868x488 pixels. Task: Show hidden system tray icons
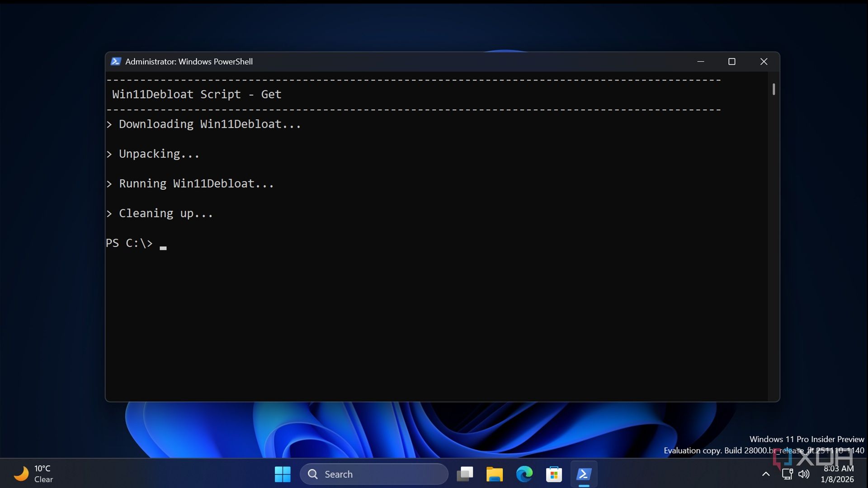coord(766,474)
